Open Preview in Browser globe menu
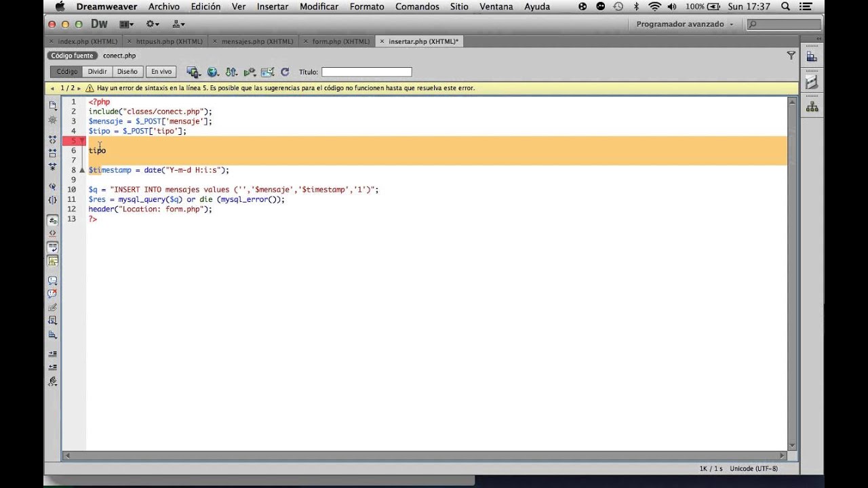This screenshot has width=868, height=488. [x=213, y=72]
